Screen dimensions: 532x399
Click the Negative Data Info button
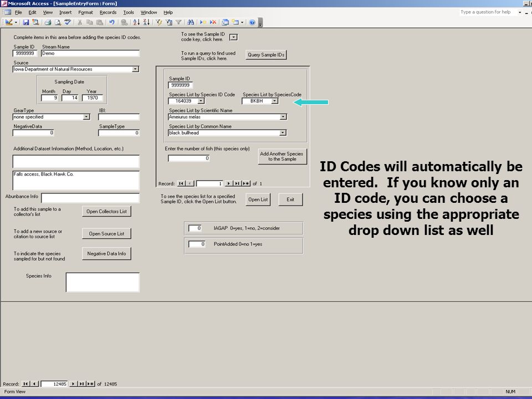[x=106, y=253]
